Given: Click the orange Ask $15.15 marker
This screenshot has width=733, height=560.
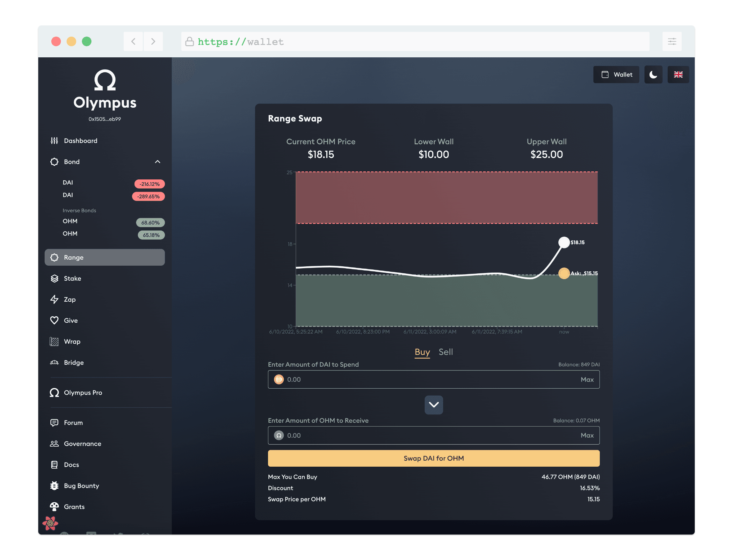Looking at the screenshot, I should 564,273.
